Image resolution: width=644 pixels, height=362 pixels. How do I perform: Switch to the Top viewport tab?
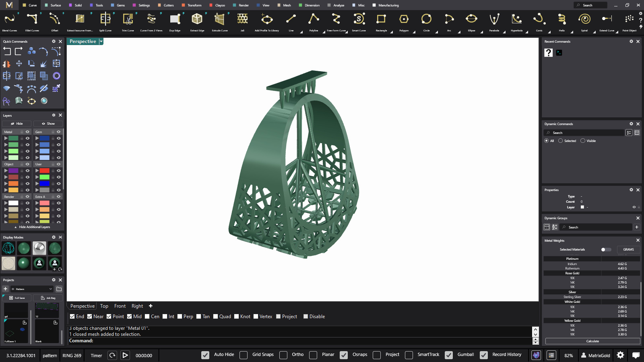click(104, 306)
